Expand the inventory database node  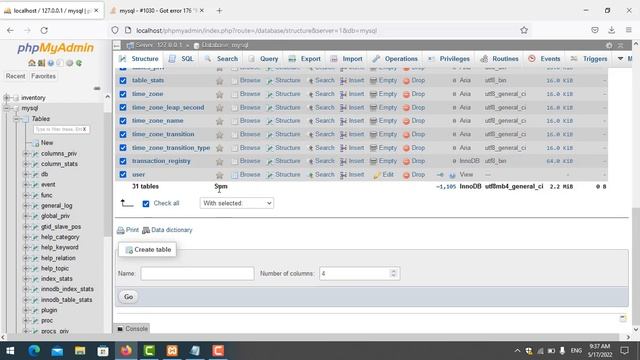[7, 98]
